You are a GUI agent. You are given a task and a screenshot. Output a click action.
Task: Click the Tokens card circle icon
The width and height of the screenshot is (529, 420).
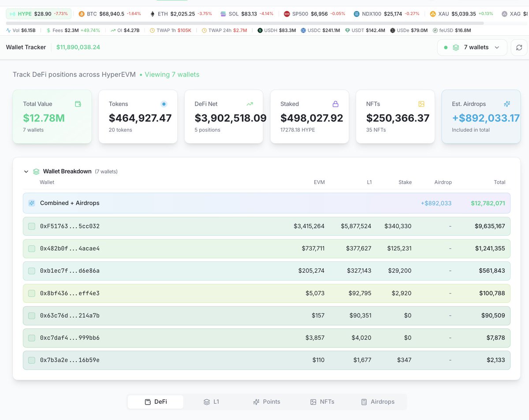(x=164, y=104)
